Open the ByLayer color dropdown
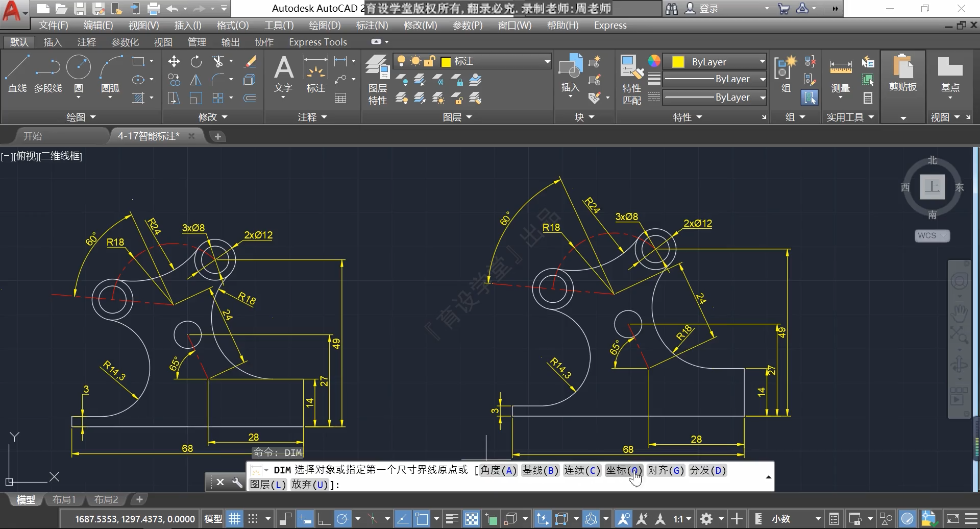 coord(715,62)
